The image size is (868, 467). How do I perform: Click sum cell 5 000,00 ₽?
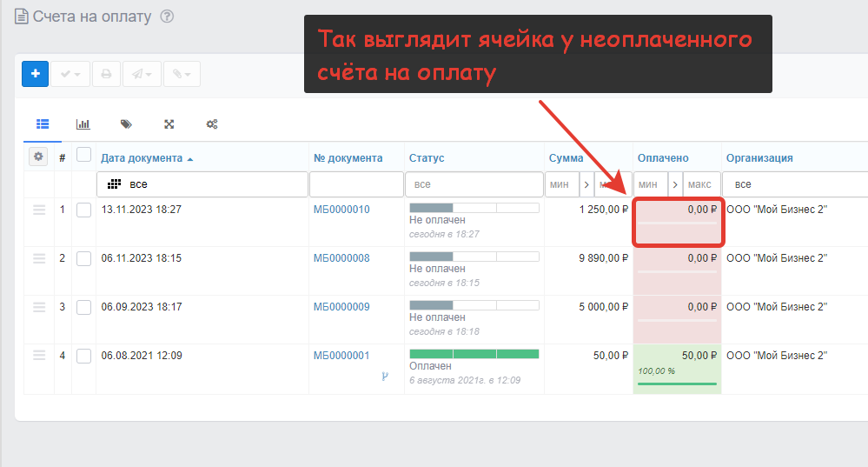pos(603,307)
